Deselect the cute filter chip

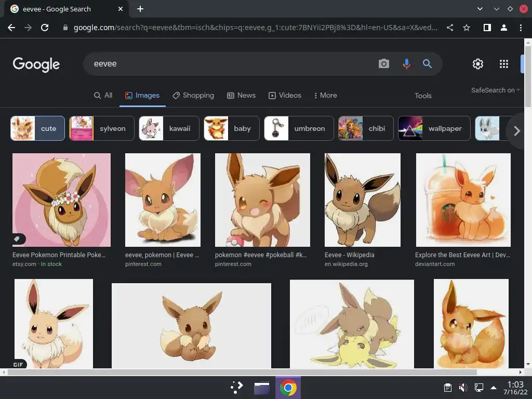37,128
